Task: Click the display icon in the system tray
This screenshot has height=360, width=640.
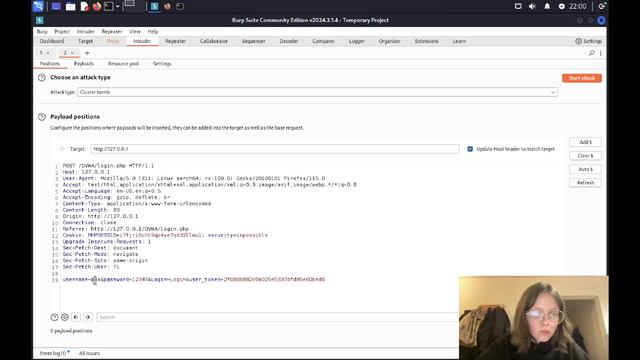Action: coord(518,7)
